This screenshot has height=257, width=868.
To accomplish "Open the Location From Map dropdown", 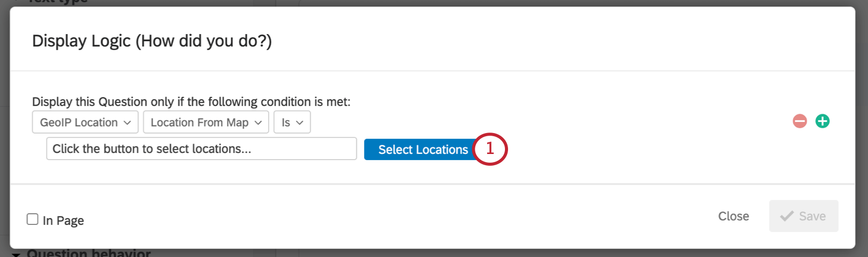I will point(206,122).
